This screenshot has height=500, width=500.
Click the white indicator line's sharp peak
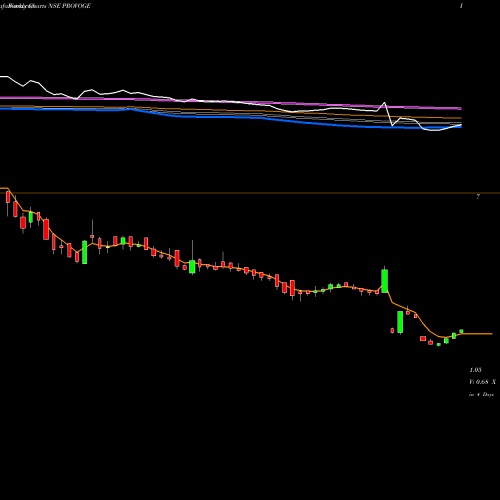385,103
